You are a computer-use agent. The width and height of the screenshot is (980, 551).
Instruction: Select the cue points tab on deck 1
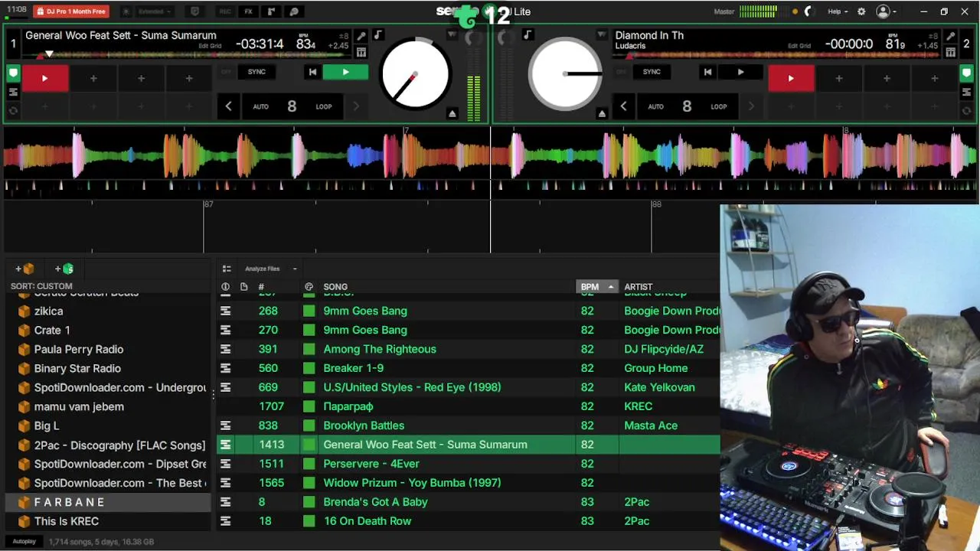[x=13, y=73]
